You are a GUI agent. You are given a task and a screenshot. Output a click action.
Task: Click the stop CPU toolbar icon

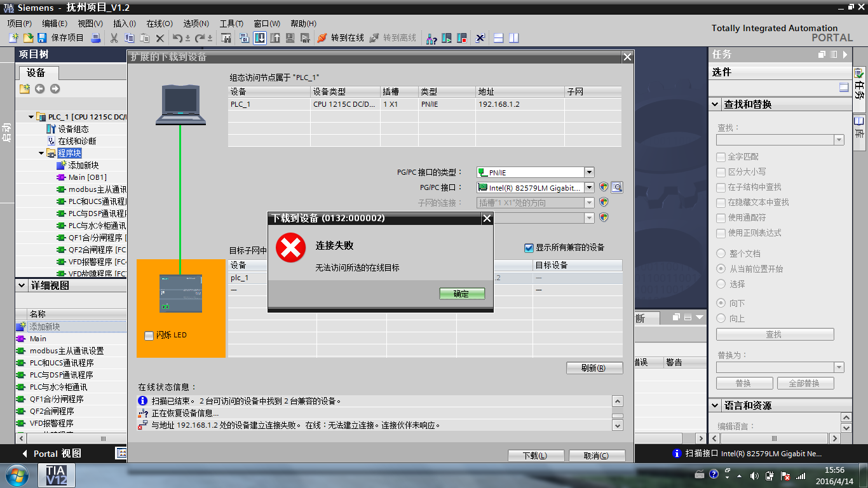pos(462,38)
